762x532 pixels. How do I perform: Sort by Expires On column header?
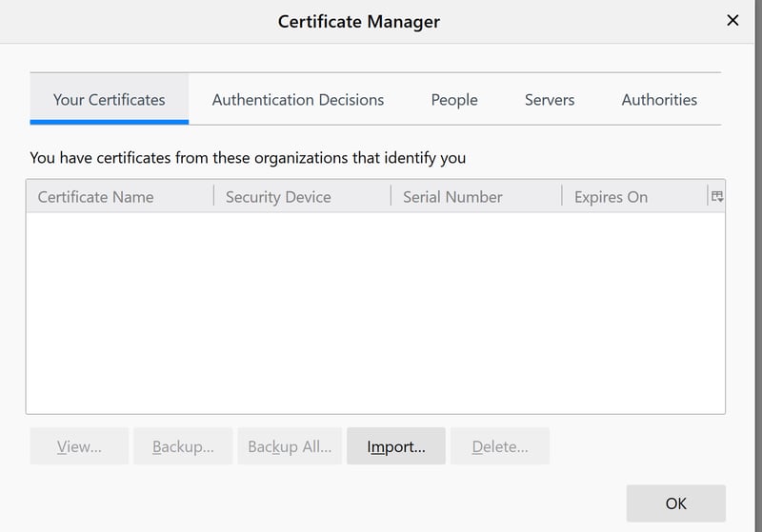click(634, 197)
